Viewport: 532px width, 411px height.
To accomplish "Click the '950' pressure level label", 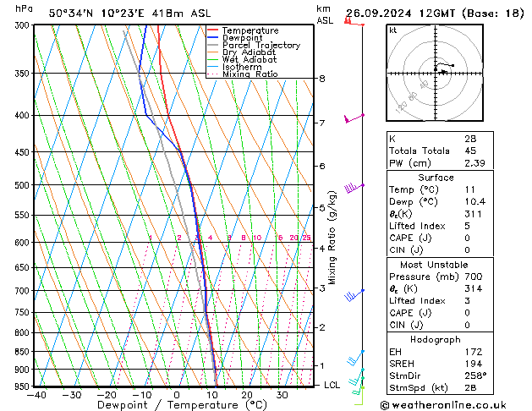I will (x=24, y=386).
